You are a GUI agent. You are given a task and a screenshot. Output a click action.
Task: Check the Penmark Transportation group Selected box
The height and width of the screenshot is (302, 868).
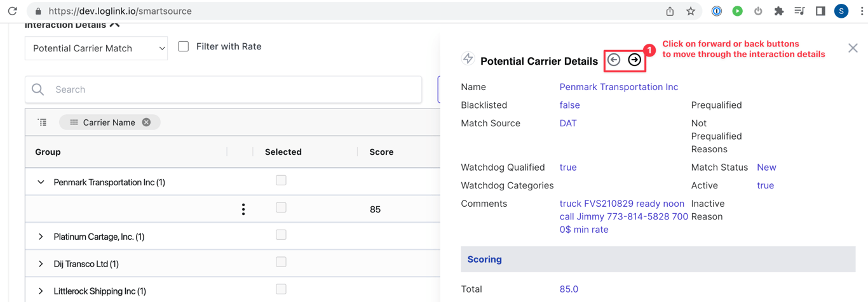[x=281, y=181]
